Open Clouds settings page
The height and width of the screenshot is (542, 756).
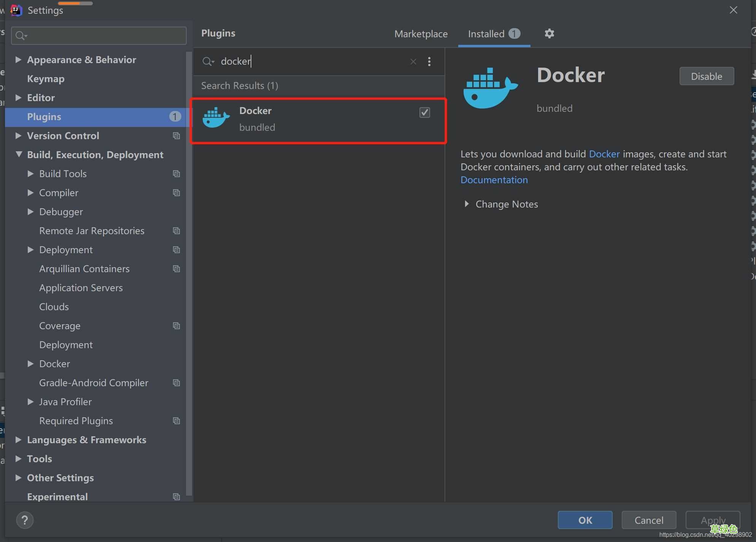point(54,307)
